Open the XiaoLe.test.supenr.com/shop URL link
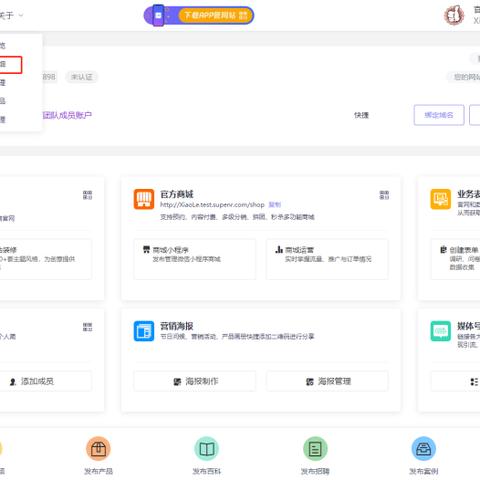The height and width of the screenshot is (480, 480). click(212, 205)
